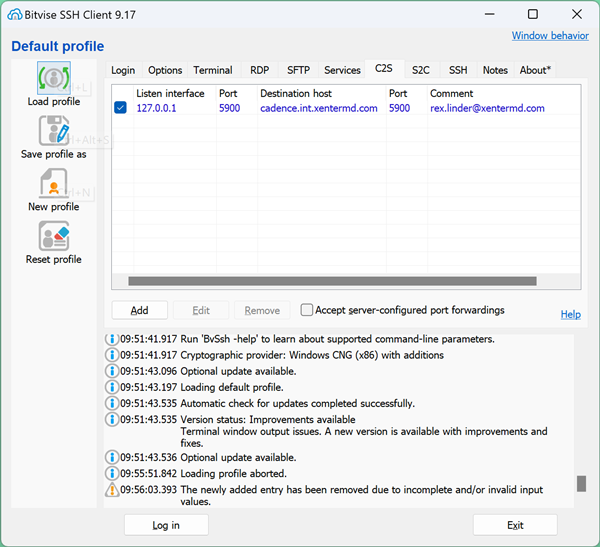Click the log panel vertical scrollbar thumb
600x547 pixels.
tap(581, 484)
